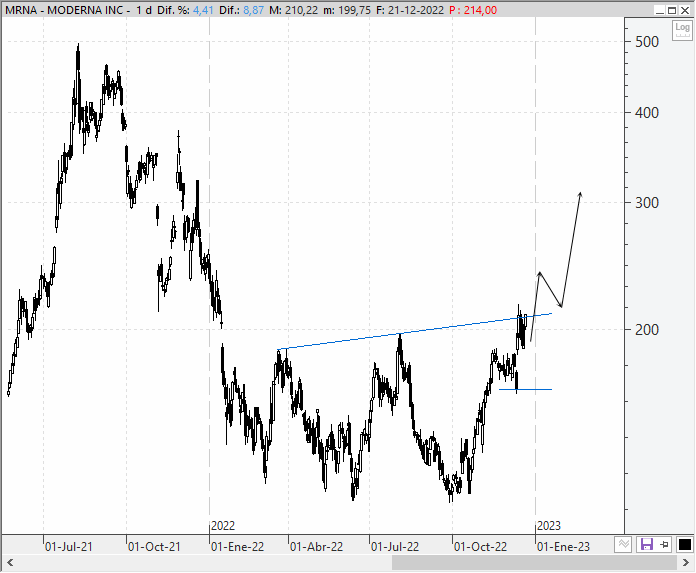Viewport: 696px width, 573px height.
Task: Click the horizontal scrollbar left arrow
Action: (x=10, y=563)
